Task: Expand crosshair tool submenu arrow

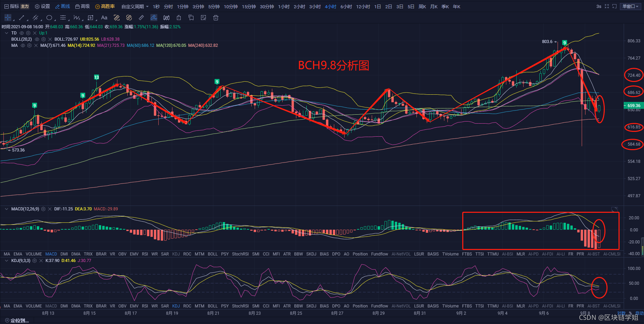Action: [14, 20]
